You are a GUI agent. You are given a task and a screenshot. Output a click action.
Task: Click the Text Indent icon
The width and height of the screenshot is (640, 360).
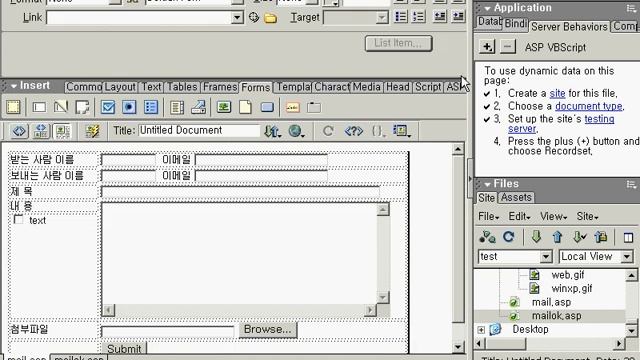[458, 17]
